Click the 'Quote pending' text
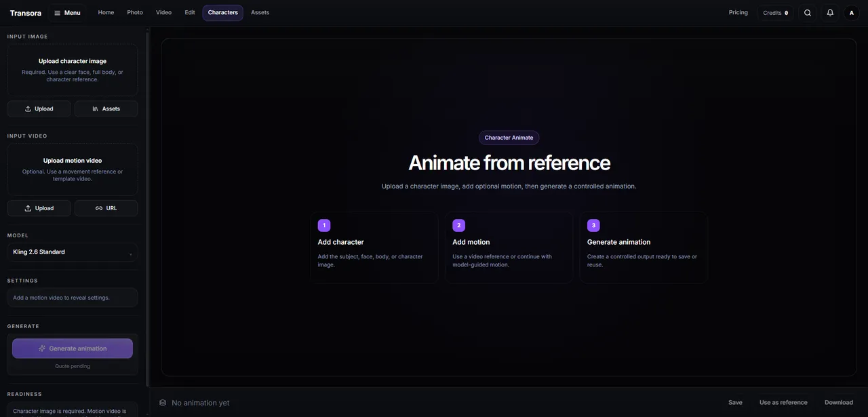Screen dimensions: 868x417 [73, 366]
